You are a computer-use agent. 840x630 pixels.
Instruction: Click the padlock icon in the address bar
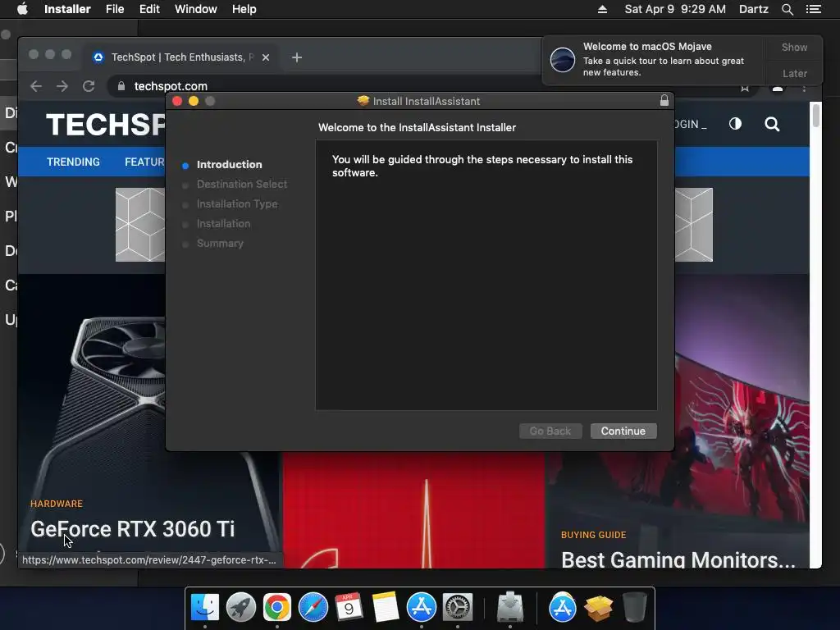point(121,86)
